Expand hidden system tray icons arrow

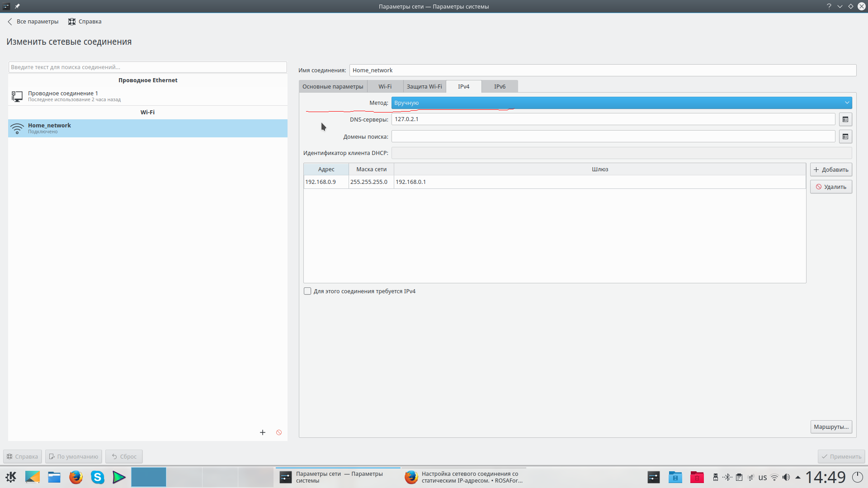tap(798, 477)
